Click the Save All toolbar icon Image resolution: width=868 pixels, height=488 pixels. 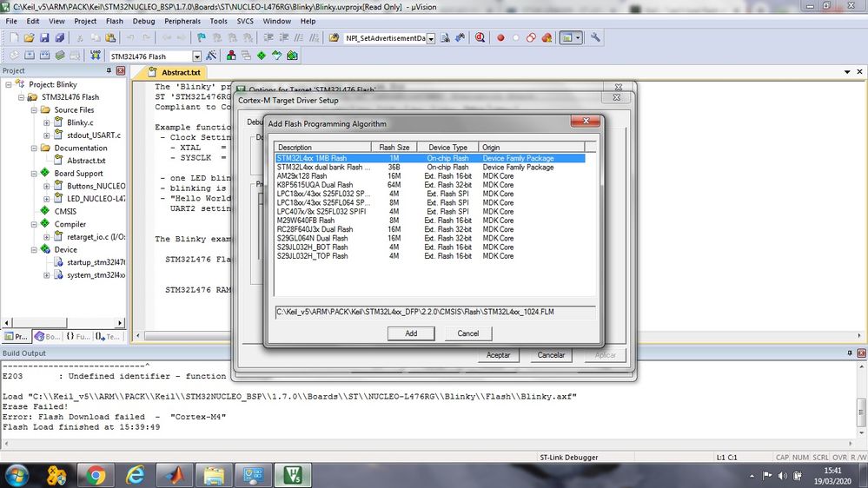coord(59,37)
